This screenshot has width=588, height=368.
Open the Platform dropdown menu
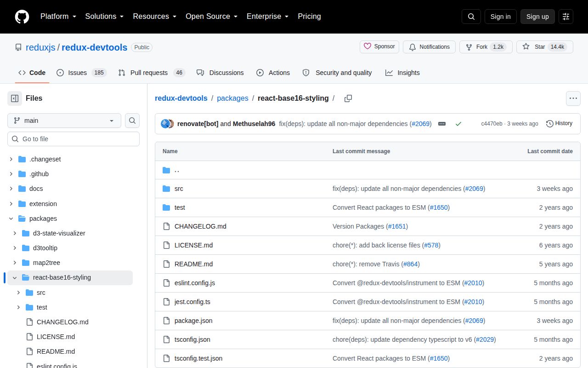pyautogui.click(x=58, y=16)
